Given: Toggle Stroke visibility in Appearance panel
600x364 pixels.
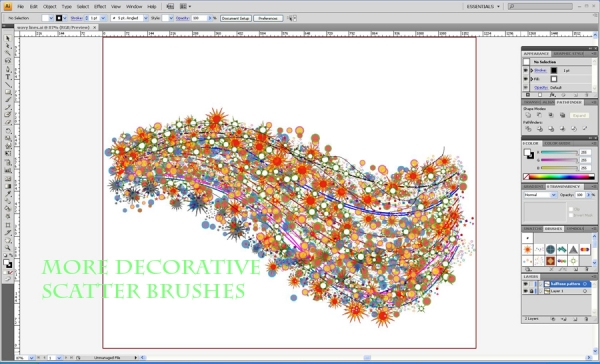Looking at the screenshot, I should [526, 70].
